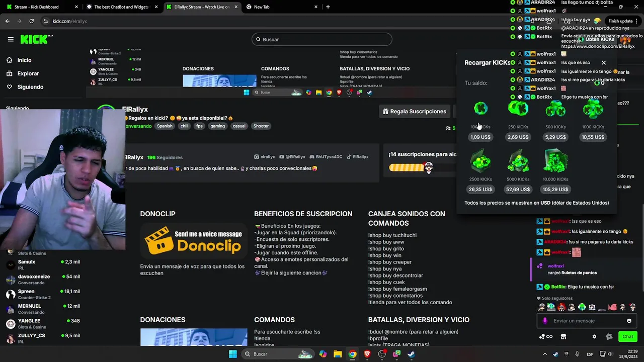The height and width of the screenshot is (362, 644).
Task: Open chat settings gear
Action: [x=594, y=336]
